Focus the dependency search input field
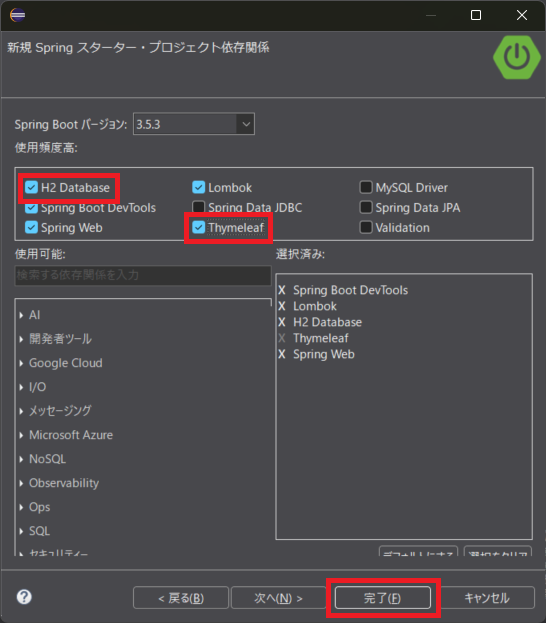The image size is (546, 623). click(143, 275)
